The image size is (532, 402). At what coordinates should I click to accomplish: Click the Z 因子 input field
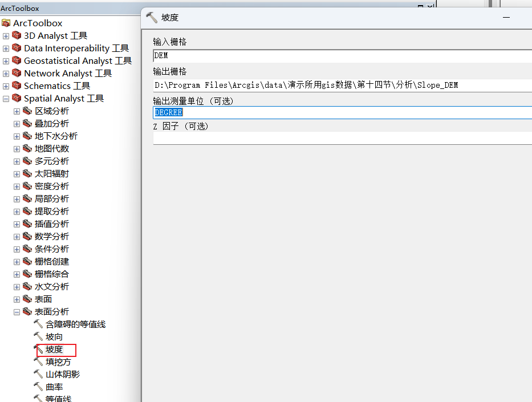342,138
